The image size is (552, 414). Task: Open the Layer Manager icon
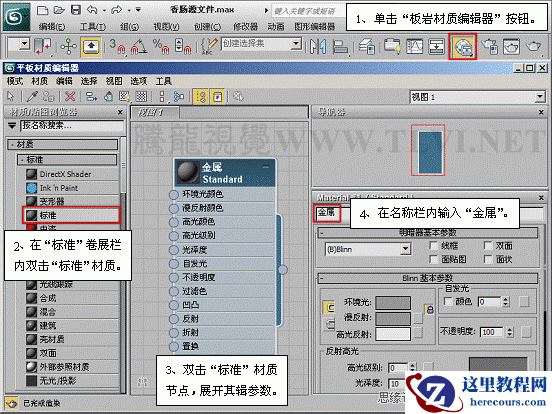tap(367, 46)
